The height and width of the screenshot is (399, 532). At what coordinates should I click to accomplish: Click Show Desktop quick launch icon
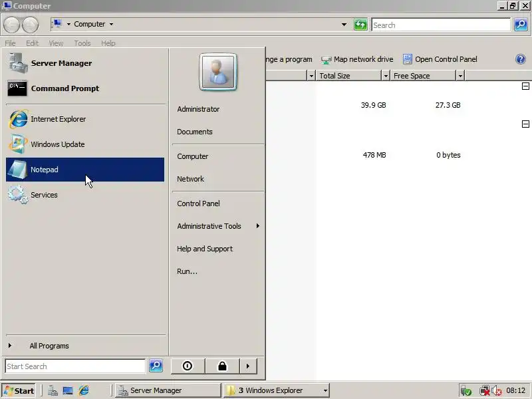[x=68, y=390]
